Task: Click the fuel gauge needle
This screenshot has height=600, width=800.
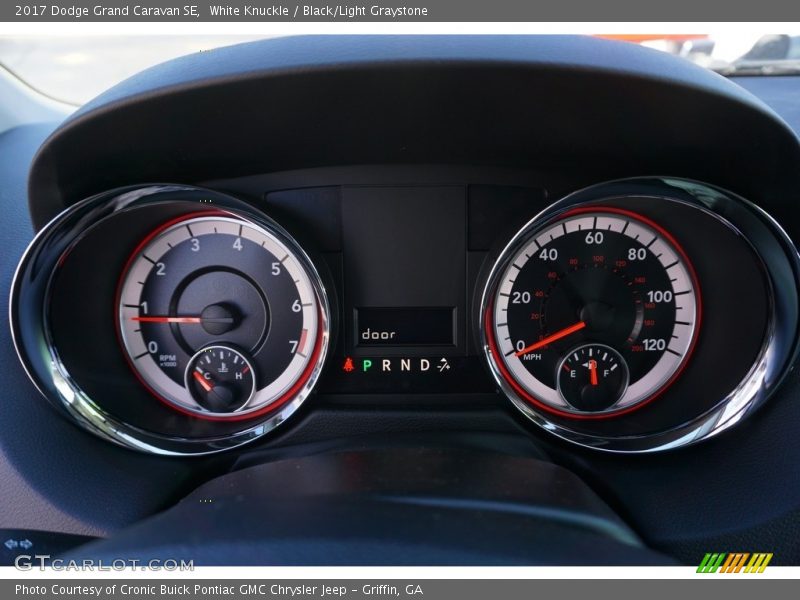Action: (x=593, y=373)
